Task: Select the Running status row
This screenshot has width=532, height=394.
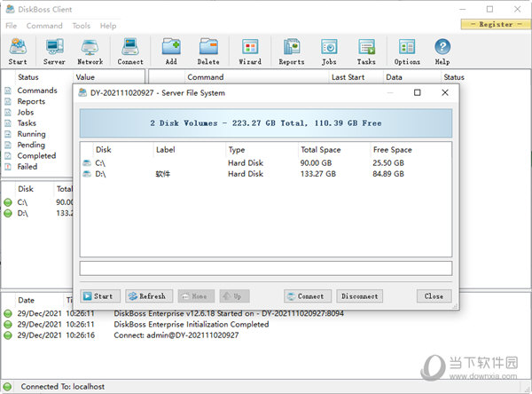Action: tap(31, 134)
